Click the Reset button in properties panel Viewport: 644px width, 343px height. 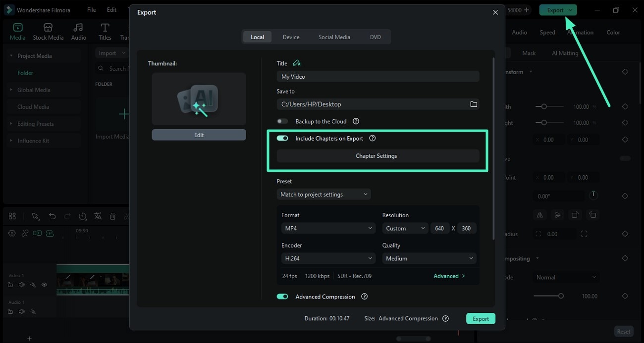coord(624,332)
